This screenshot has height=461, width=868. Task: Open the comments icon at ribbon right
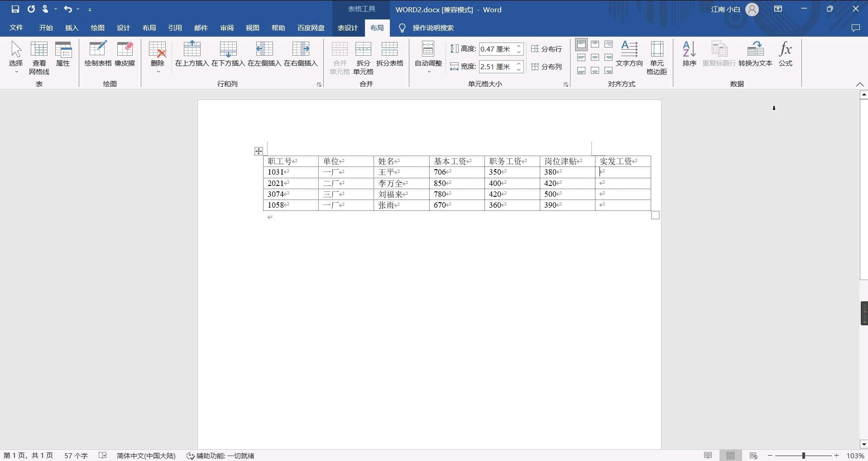click(x=856, y=28)
